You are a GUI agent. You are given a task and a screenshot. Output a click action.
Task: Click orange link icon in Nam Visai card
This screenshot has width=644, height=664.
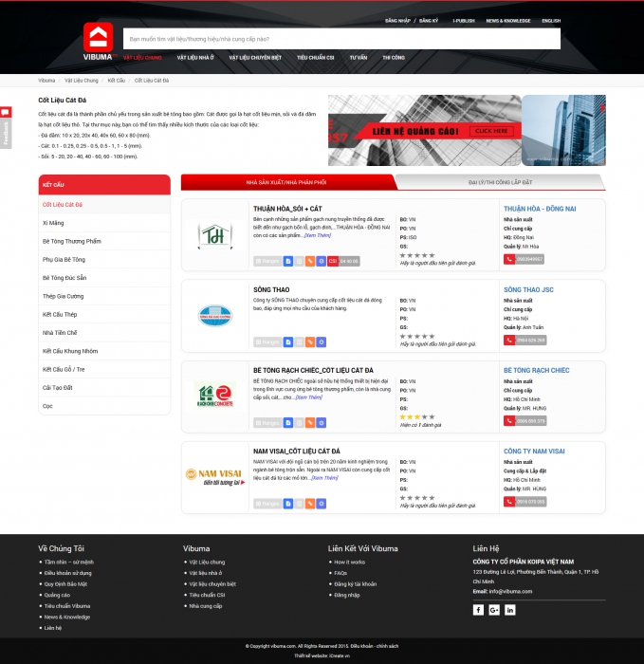[310, 504]
